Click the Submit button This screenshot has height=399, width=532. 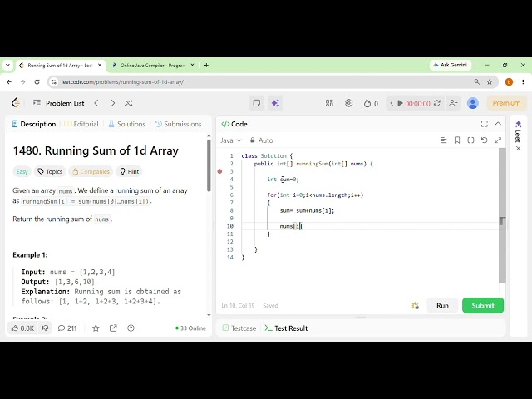(483, 306)
